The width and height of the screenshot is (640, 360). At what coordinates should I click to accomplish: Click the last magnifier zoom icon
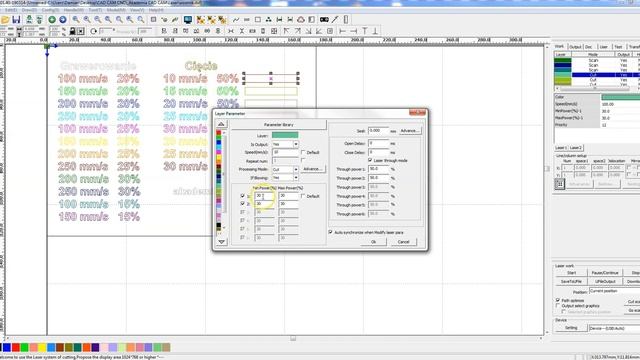(x=141, y=20)
